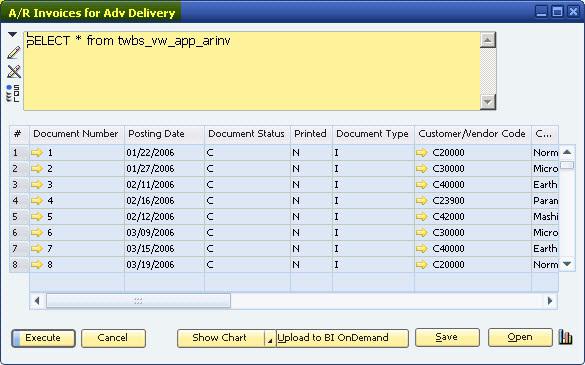Click inside the SQL query text area
Image resolution: width=585 pixels, height=365 pixels.
[252, 71]
